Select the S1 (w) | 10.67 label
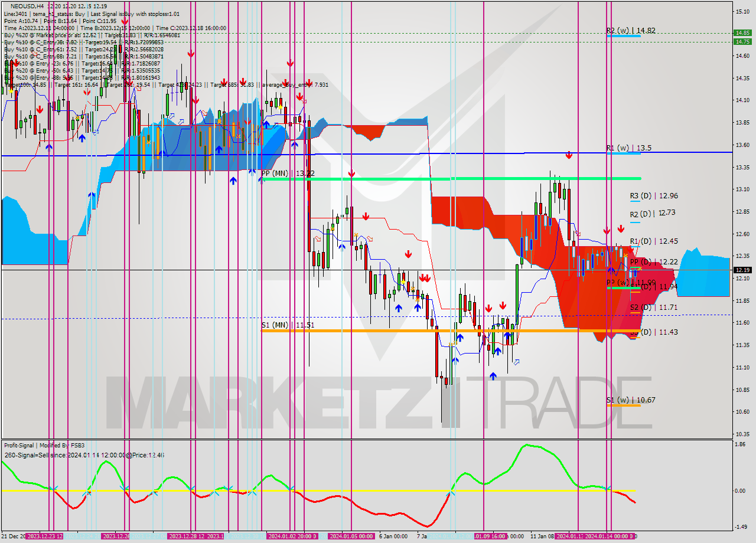The height and width of the screenshot is (543, 756). pyautogui.click(x=631, y=400)
